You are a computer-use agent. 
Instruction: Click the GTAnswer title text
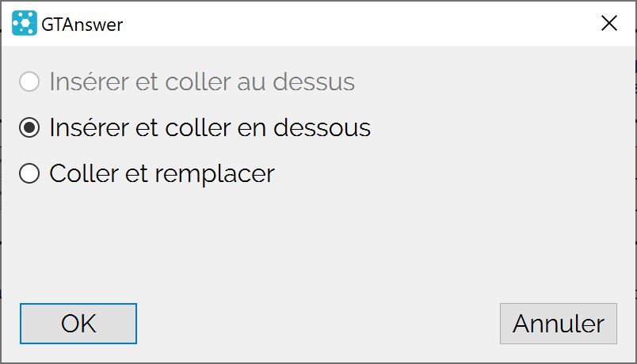click(x=82, y=25)
